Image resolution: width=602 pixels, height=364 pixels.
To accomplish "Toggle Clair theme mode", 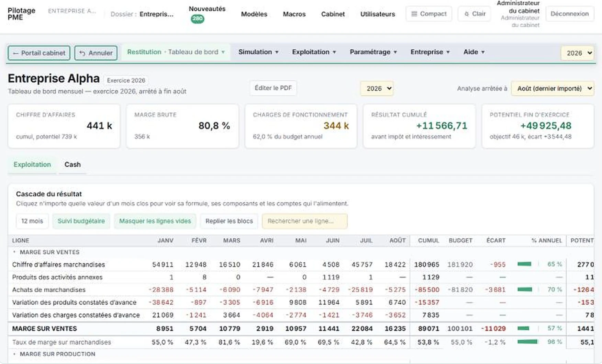I will click(474, 14).
